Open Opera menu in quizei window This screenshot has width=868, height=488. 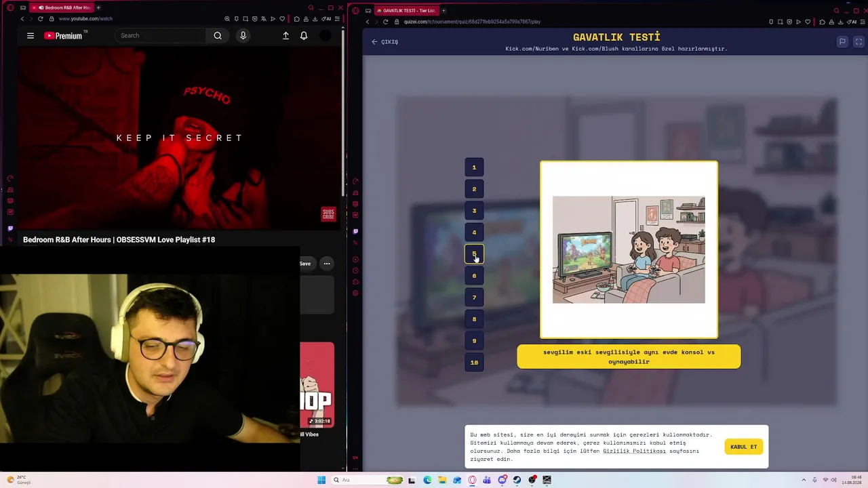pos(355,11)
